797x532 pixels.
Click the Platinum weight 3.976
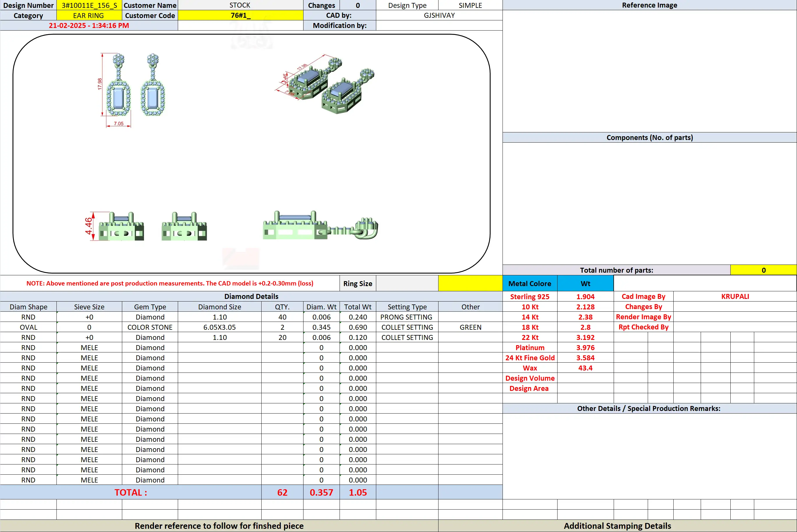tap(585, 347)
